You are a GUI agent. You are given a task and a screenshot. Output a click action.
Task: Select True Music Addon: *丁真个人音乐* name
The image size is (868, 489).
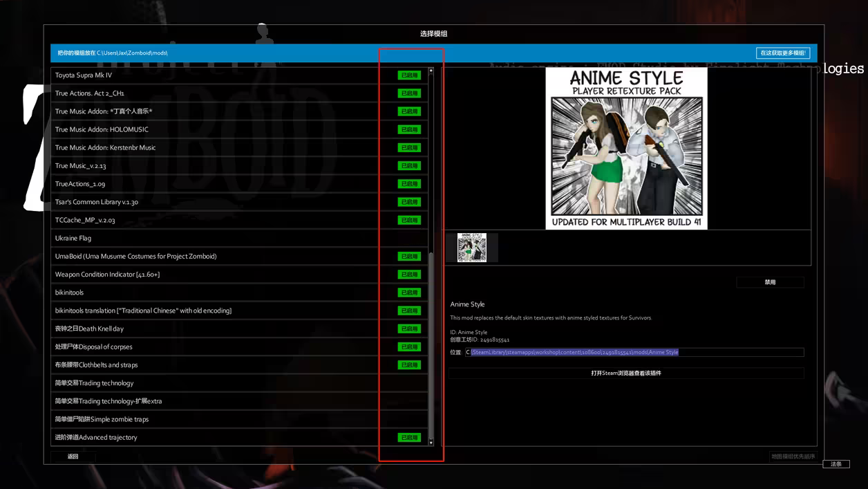104,111
